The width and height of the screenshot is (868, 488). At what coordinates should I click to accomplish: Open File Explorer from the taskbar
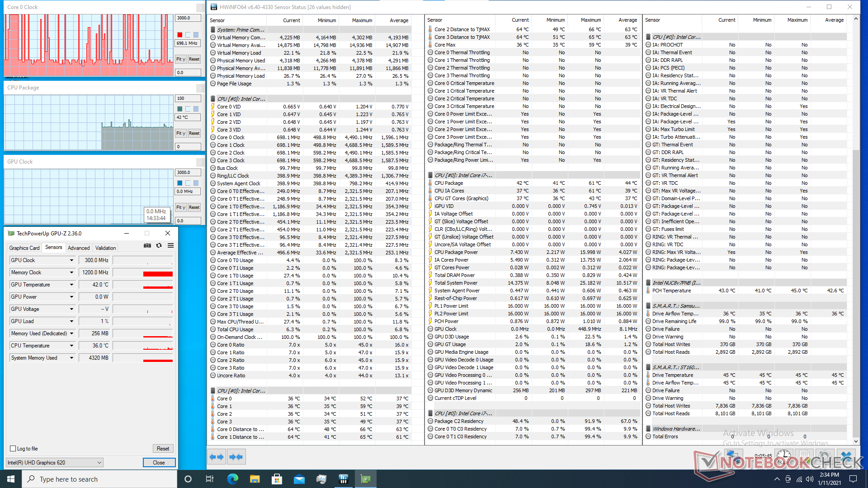[x=255, y=479]
